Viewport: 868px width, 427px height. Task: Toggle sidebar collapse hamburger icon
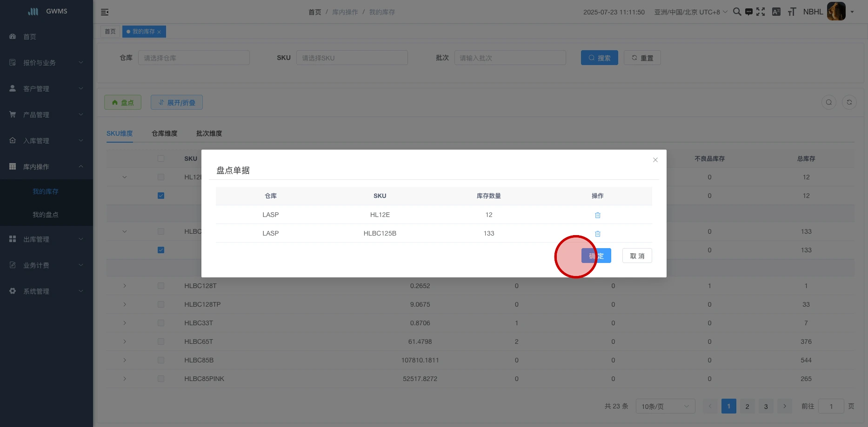[x=105, y=12]
